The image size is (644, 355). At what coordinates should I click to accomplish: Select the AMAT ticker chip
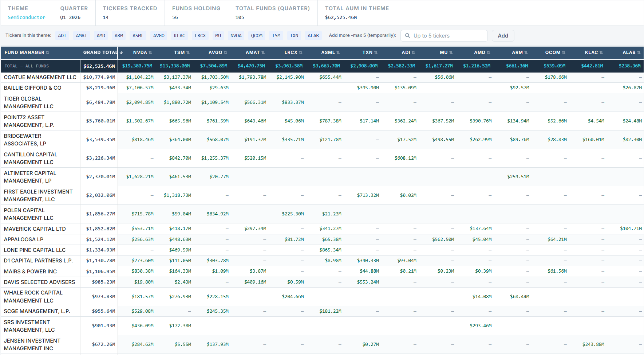(x=82, y=36)
